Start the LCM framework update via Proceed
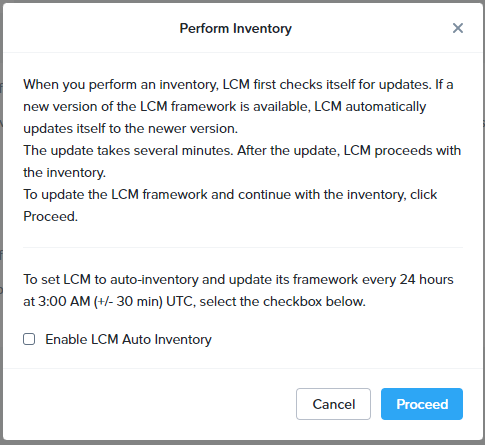 click(422, 404)
